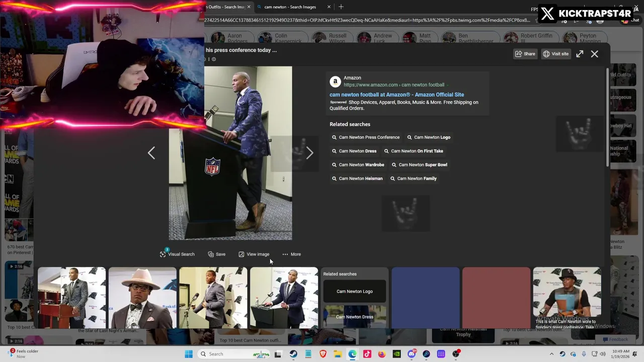Click the info icon below the image title
The width and height of the screenshot is (644, 362).
[213, 59]
